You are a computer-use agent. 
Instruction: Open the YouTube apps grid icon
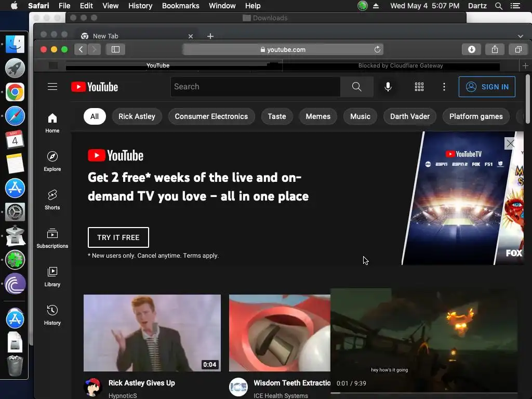(x=419, y=87)
